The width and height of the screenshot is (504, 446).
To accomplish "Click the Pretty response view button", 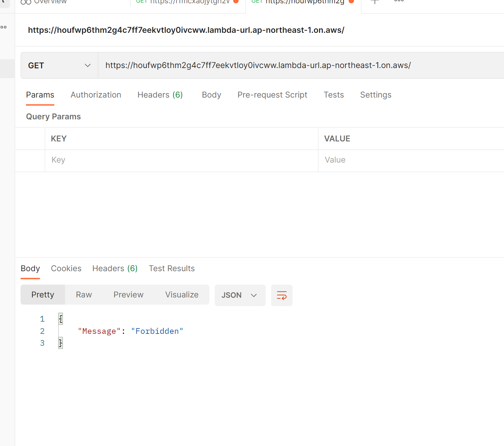I will (x=43, y=295).
